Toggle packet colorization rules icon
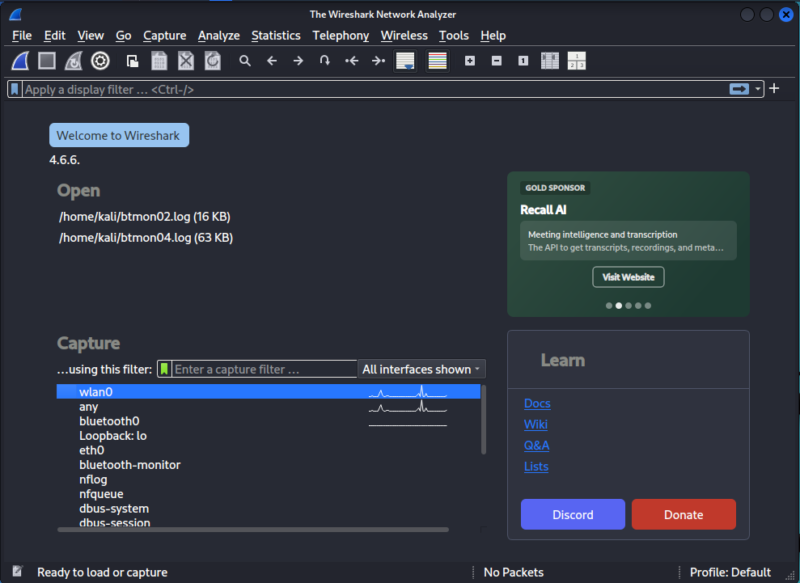800x583 pixels. click(437, 61)
